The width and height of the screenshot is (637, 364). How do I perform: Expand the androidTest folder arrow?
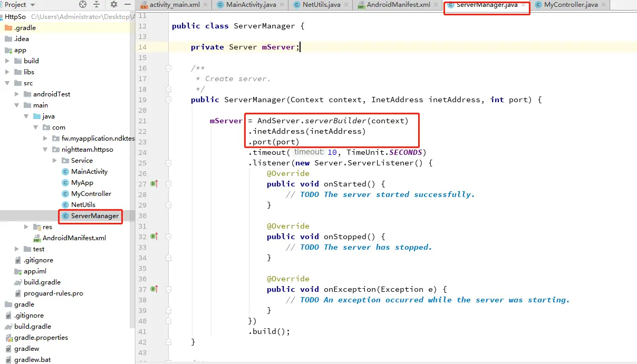coord(17,94)
